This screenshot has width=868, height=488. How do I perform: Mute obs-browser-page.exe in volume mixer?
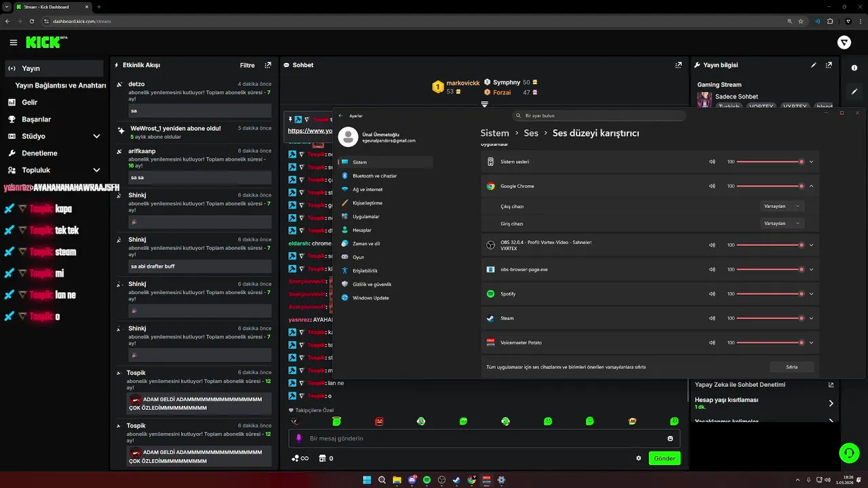(x=712, y=269)
